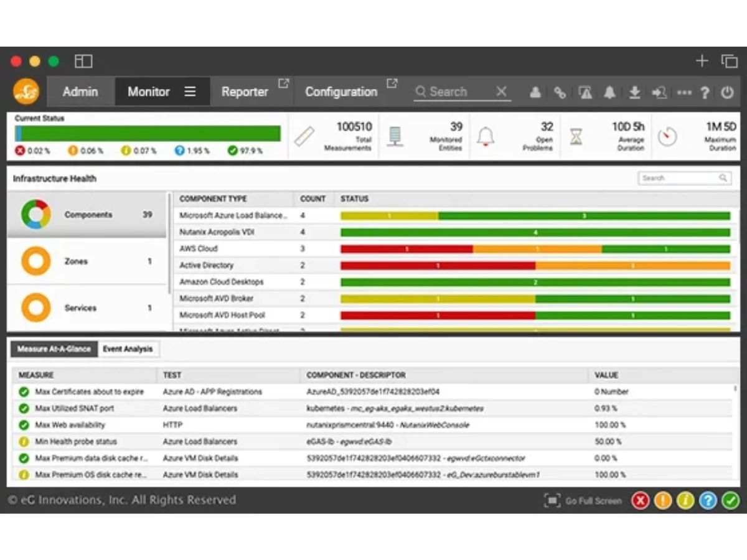The height and width of the screenshot is (560, 747).
Task: Click the power logout icon
Action: point(727,92)
